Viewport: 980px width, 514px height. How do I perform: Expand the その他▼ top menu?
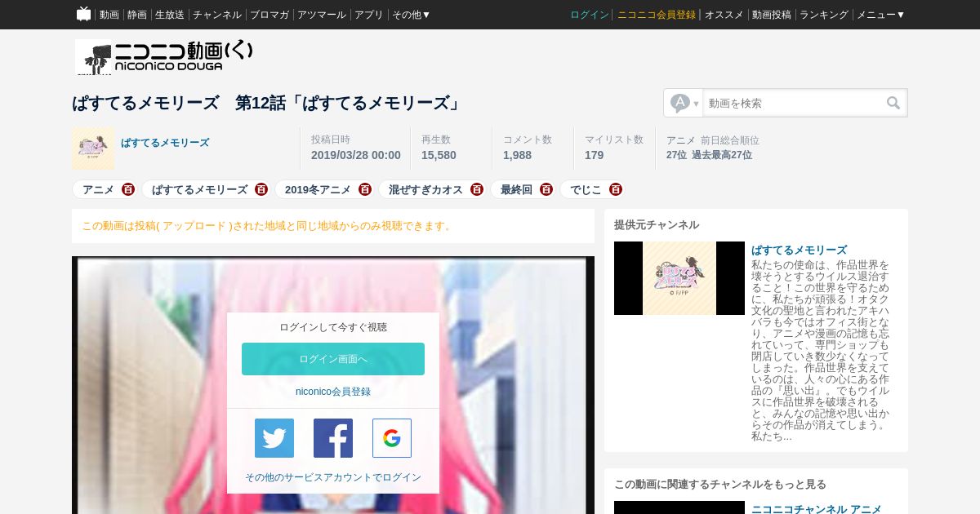411,15
